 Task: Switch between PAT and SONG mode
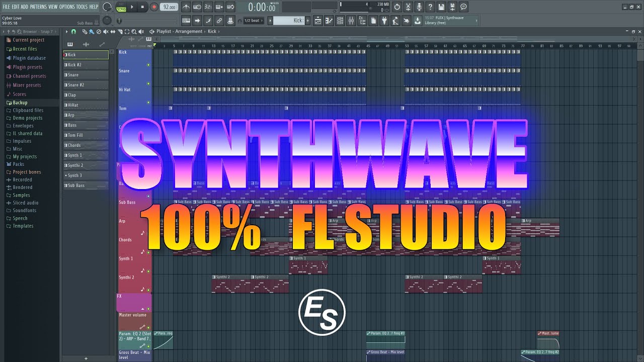[121, 8]
